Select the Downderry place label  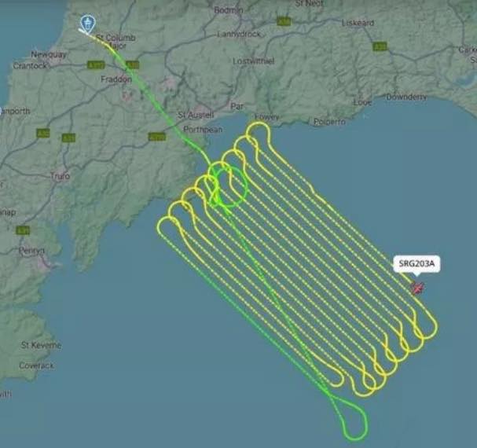tap(407, 97)
